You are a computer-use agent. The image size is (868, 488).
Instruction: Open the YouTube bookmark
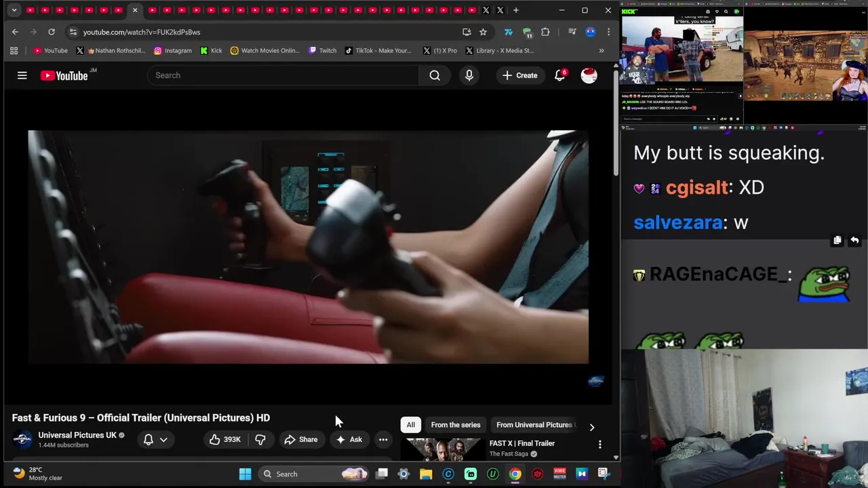click(50, 50)
